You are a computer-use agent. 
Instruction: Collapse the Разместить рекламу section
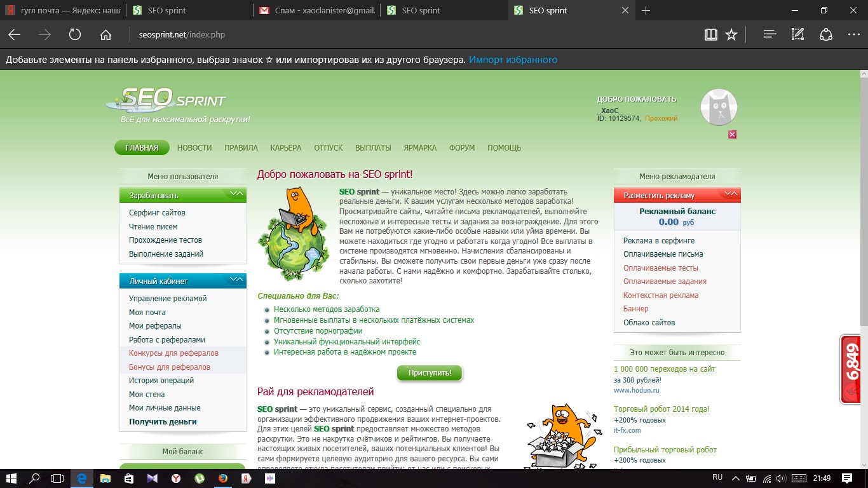click(x=731, y=194)
